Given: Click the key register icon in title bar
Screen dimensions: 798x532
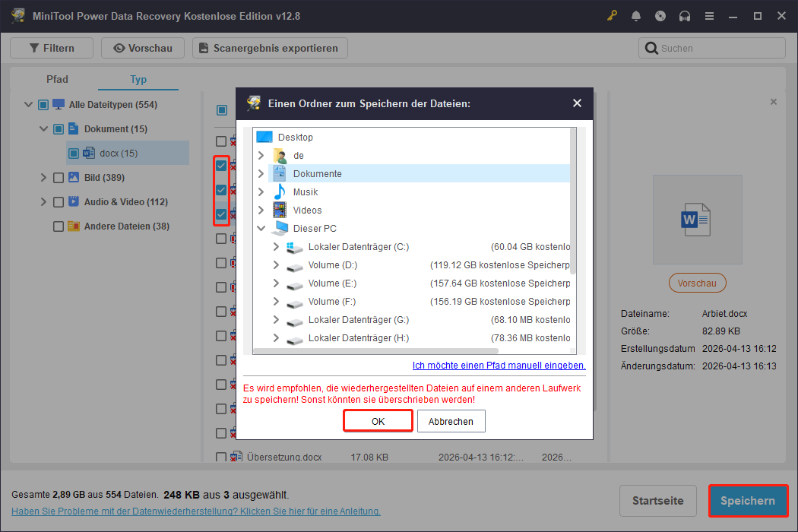Looking at the screenshot, I should [613, 16].
